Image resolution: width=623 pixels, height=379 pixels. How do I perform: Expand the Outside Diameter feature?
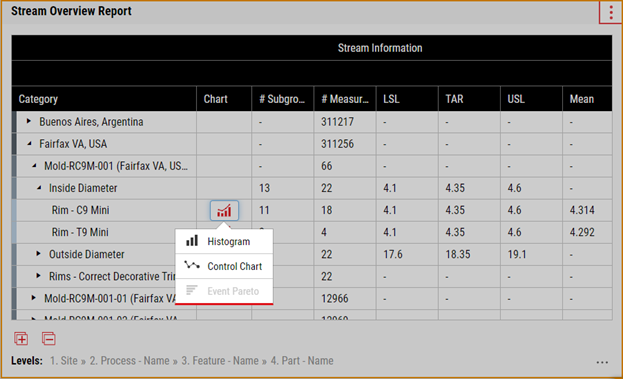tap(39, 253)
